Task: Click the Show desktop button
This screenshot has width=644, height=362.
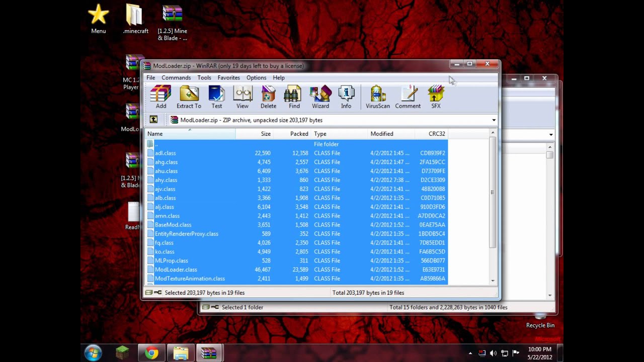Action: pyautogui.click(x=560, y=353)
